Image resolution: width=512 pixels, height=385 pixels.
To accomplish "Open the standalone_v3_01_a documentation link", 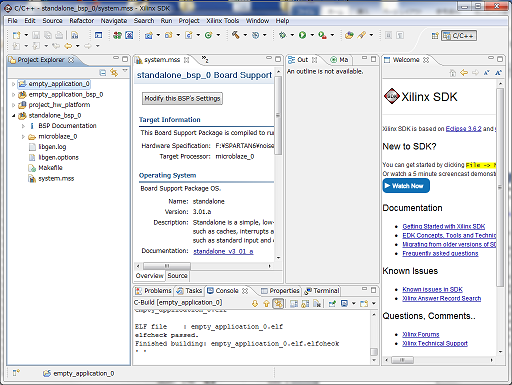I will pyautogui.click(x=223, y=251).
